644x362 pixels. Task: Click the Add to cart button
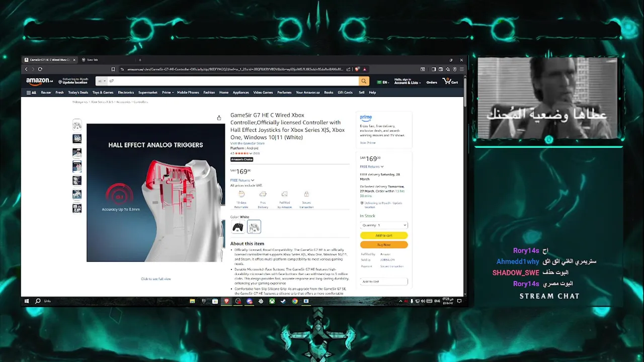[x=384, y=235]
